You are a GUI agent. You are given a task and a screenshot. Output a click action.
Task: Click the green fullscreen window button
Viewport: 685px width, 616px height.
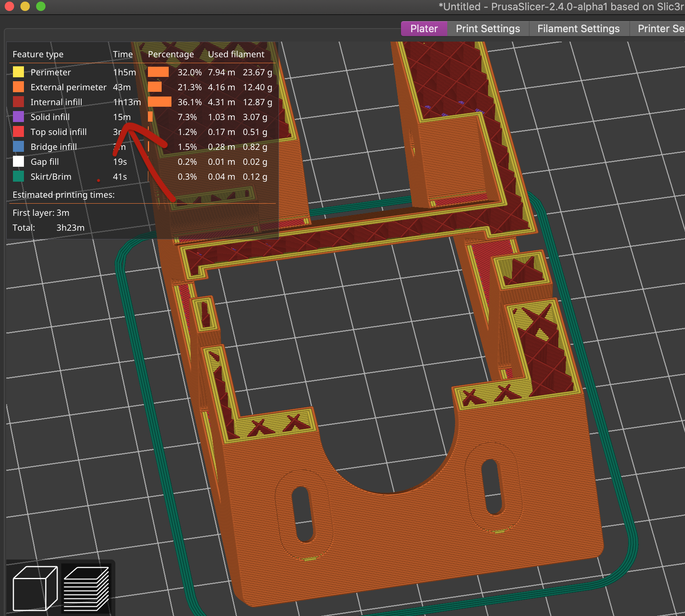pyautogui.click(x=41, y=6)
